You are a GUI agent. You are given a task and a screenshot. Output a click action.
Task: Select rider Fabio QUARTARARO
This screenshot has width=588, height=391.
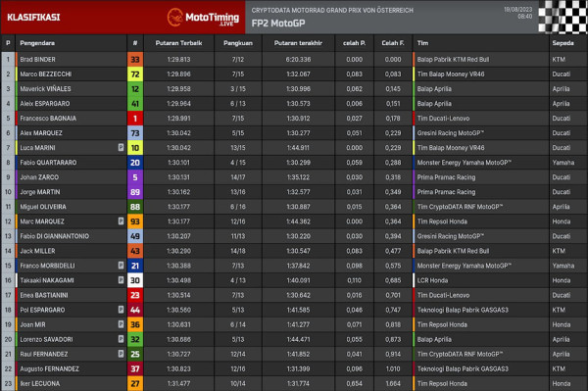pyautogui.click(x=48, y=163)
